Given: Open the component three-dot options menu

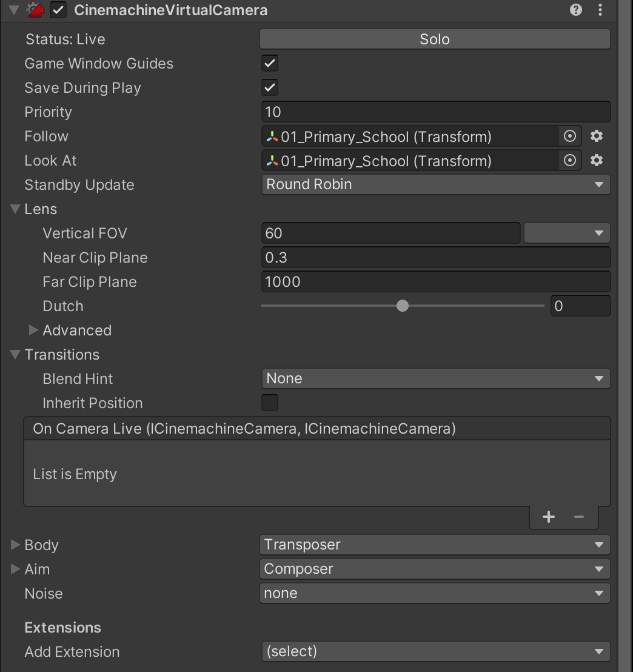Looking at the screenshot, I should click(600, 10).
